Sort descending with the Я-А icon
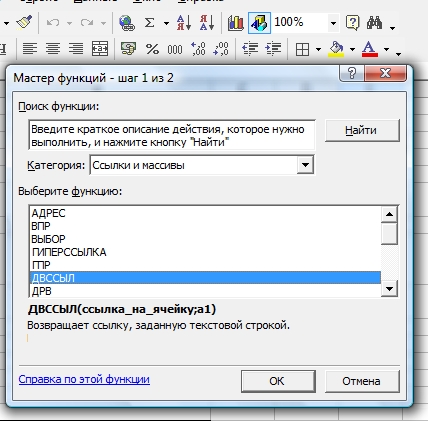Viewport: 428px width, 421px height. coord(207,23)
